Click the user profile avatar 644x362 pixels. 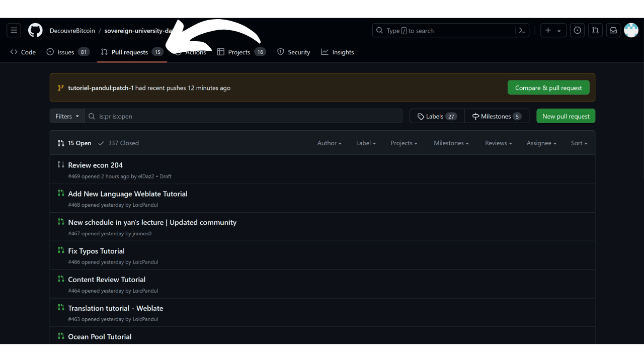[631, 31]
